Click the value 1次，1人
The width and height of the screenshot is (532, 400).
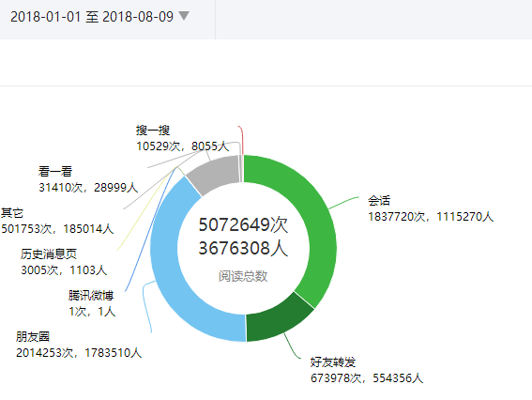click(x=92, y=312)
